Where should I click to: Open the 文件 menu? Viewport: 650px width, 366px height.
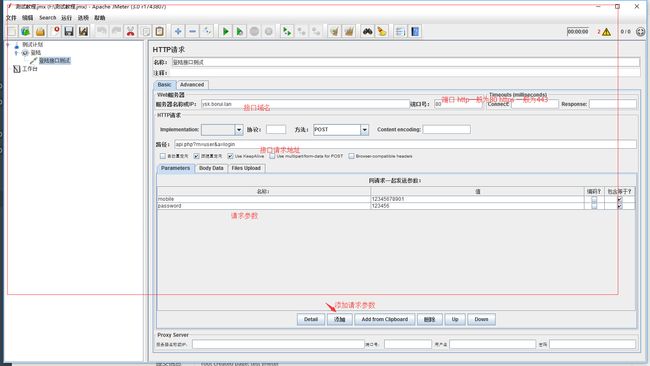tap(11, 18)
